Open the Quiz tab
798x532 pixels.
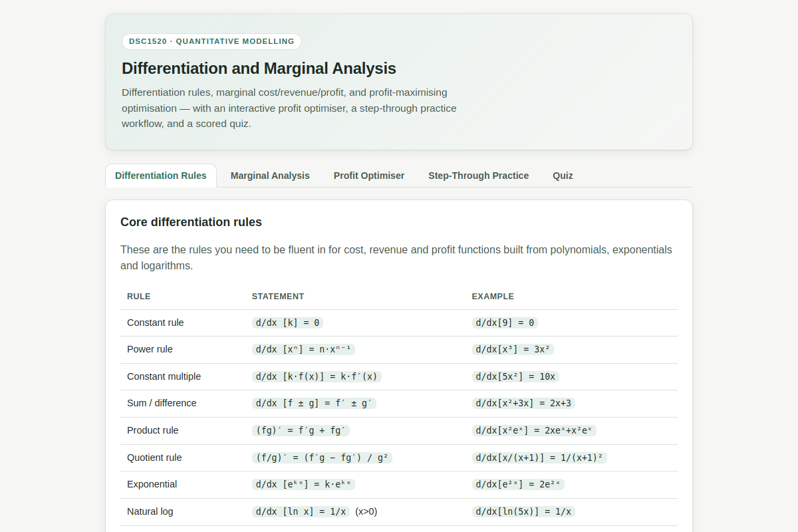(x=563, y=176)
